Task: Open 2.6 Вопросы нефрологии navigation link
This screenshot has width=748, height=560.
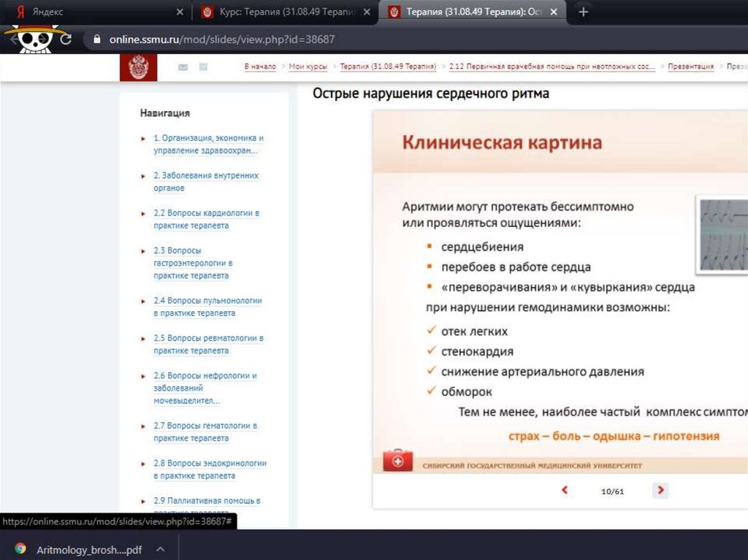Action: [205, 388]
